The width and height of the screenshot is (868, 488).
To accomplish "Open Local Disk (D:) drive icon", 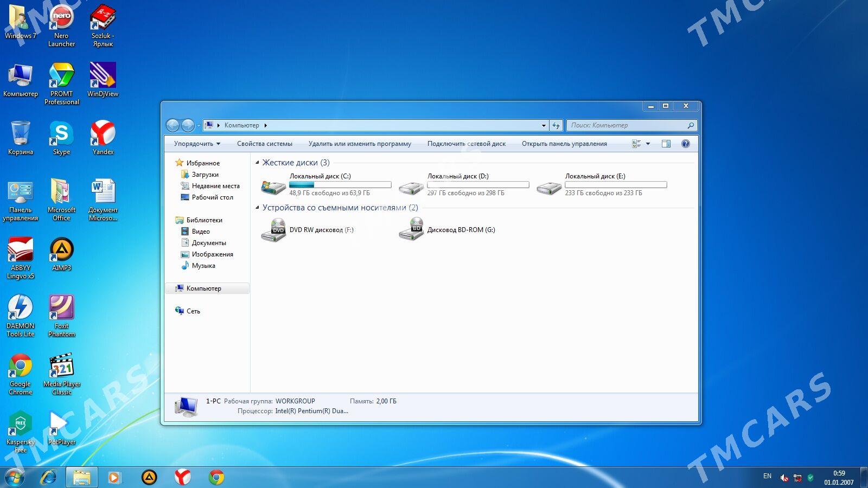I will pos(411,188).
